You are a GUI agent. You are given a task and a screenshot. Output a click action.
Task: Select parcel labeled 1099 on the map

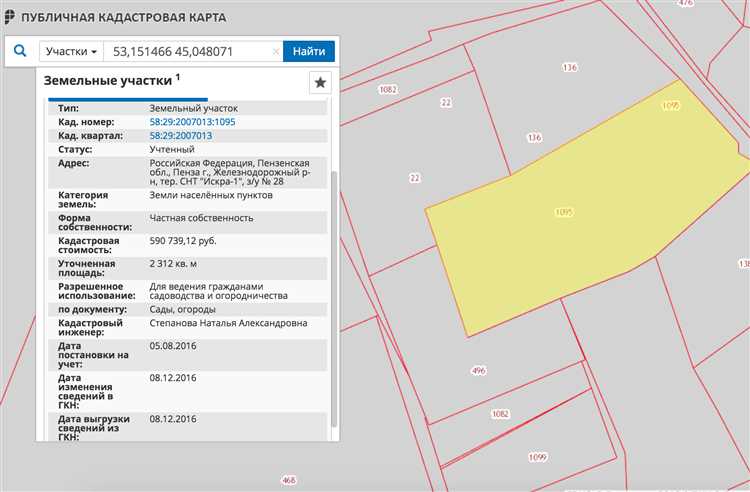(x=537, y=458)
